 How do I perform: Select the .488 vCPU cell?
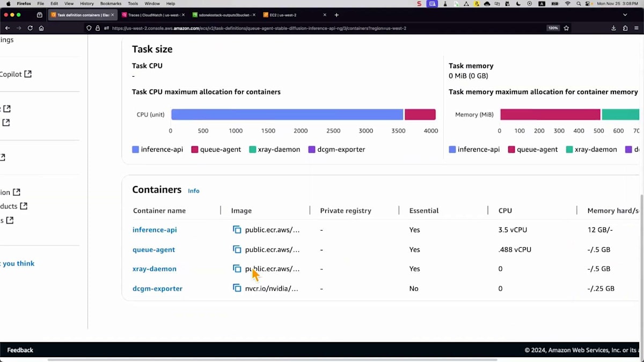[515, 249]
